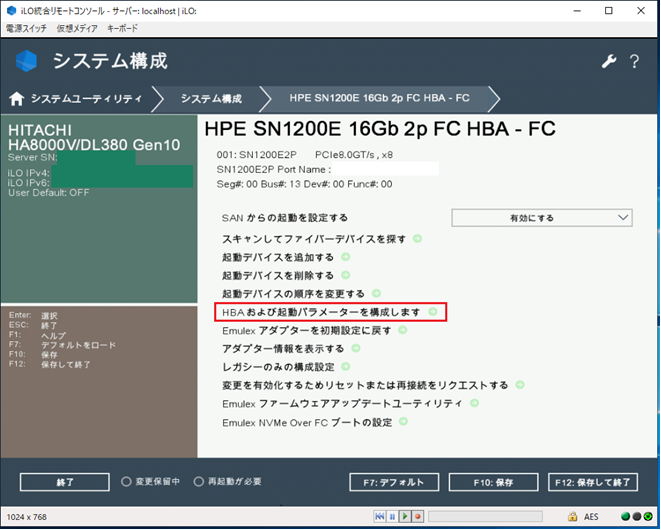Viewport: 661px width, 530px height.
Task: Click arrow icon beside Emulexファームウェアアップデートユーティリティ
Action: [474, 403]
